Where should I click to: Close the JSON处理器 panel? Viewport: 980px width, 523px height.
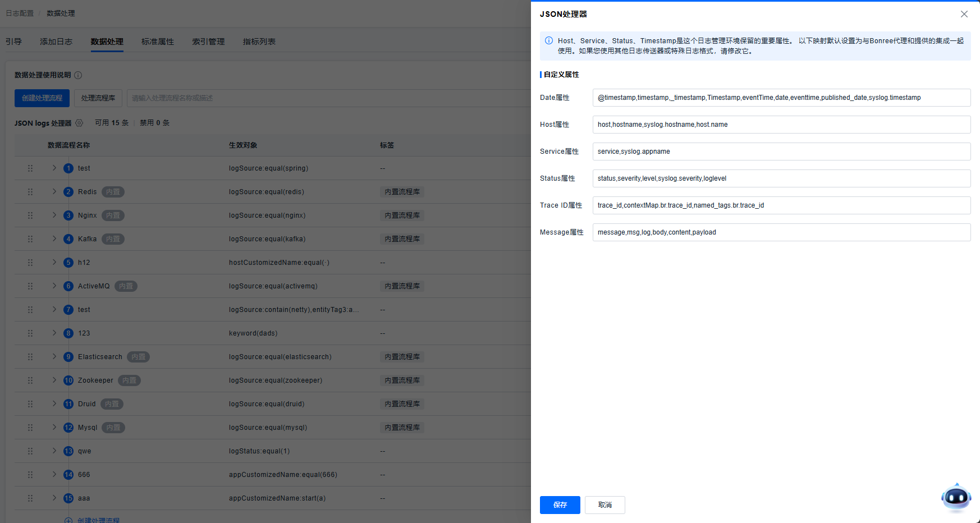pyautogui.click(x=964, y=14)
